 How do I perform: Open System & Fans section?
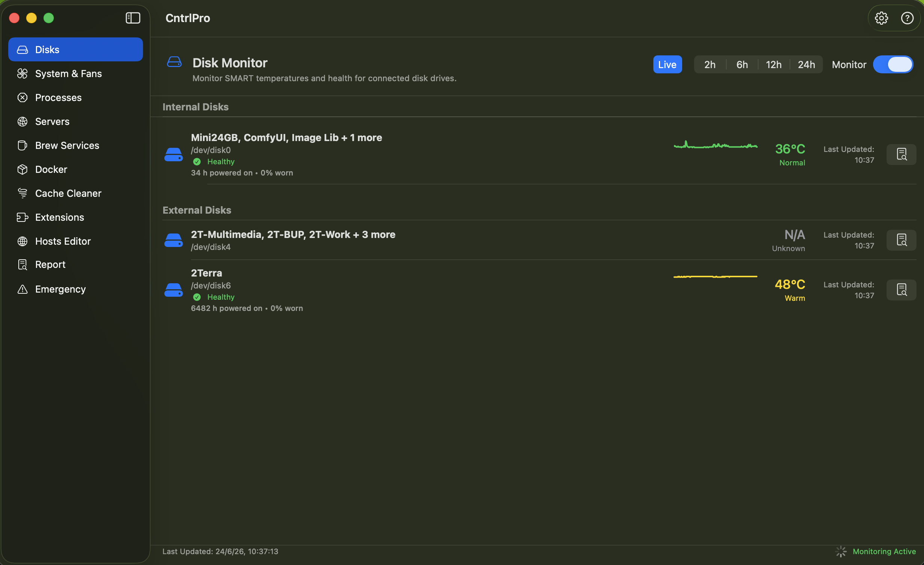(x=75, y=73)
